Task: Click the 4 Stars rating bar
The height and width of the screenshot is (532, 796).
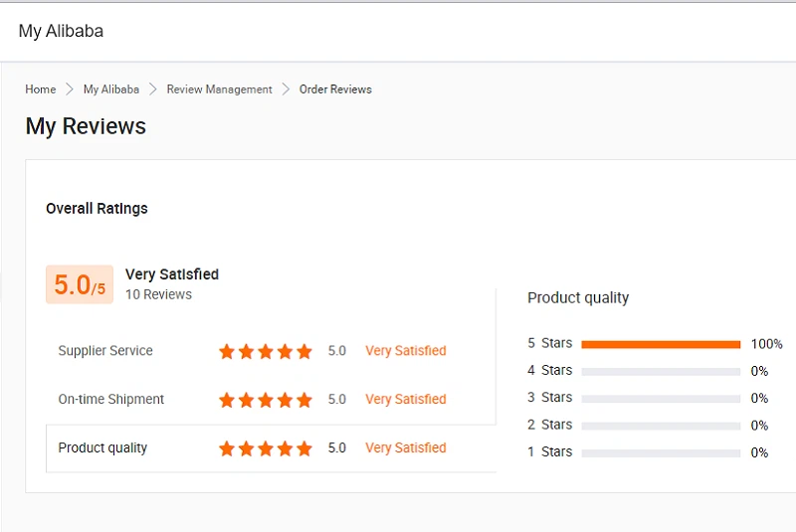Action: point(661,371)
